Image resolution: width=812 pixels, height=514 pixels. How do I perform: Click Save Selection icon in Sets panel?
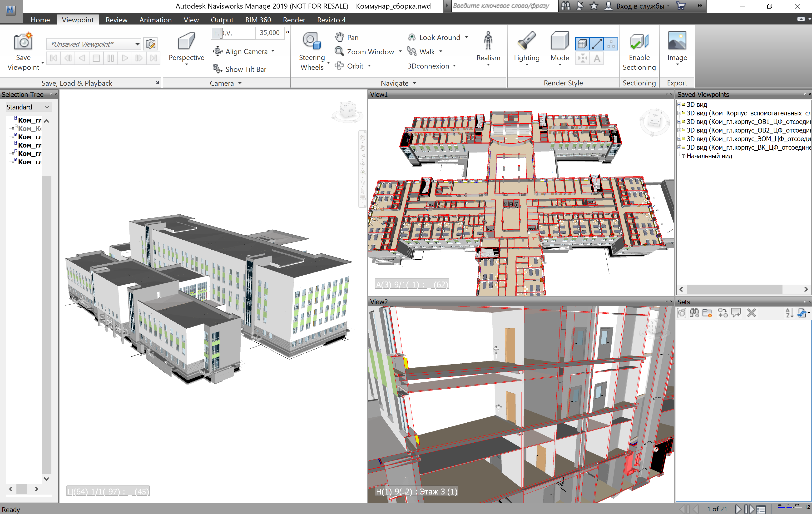pyautogui.click(x=682, y=313)
